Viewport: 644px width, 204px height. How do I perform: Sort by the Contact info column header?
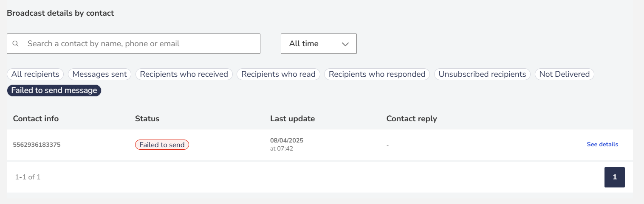(x=36, y=119)
